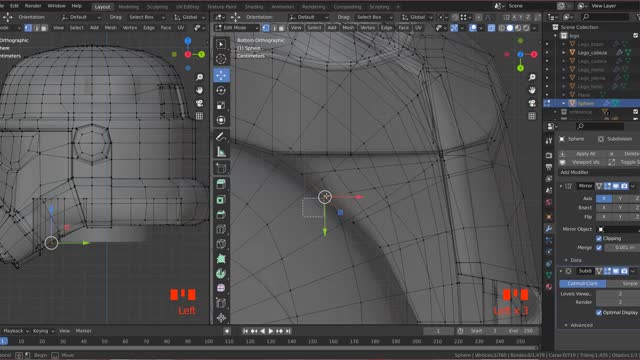
Task: Click the Merge distance 0.001 m field
Action: [x=622, y=247]
